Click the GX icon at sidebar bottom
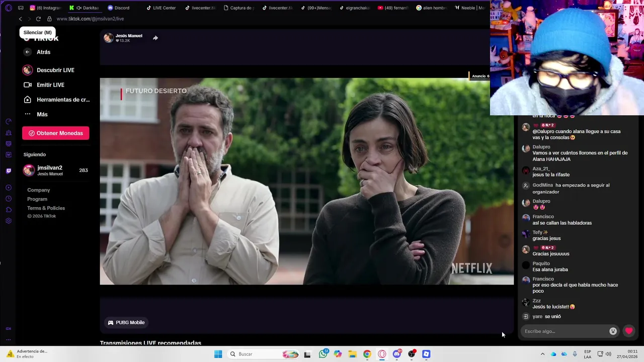 point(9,329)
